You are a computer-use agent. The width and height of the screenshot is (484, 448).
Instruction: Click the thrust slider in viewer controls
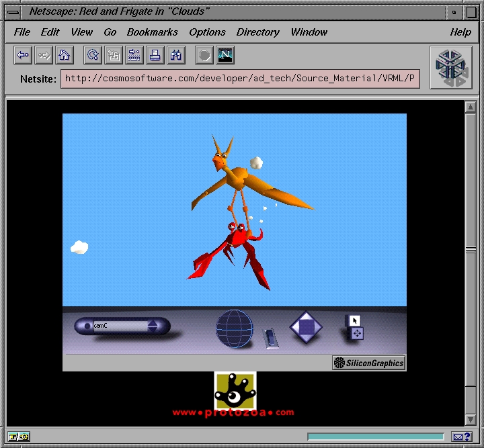tap(270, 338)
